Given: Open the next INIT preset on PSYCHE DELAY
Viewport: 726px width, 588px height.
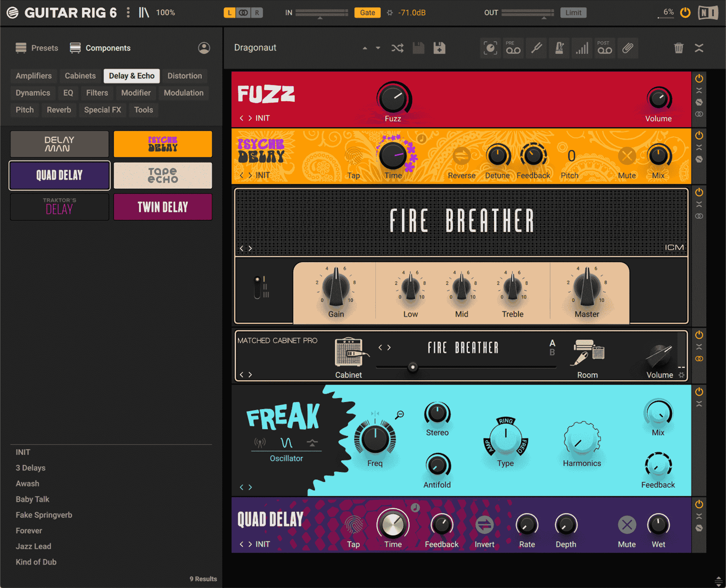Looking at the screenshot, I should [x=251, y=175].
